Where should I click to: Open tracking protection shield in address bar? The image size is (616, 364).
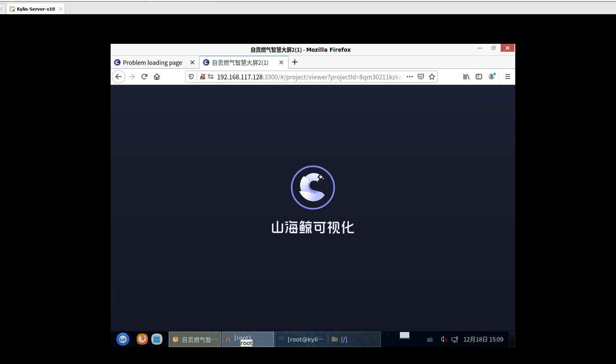(x=191, y=77)
